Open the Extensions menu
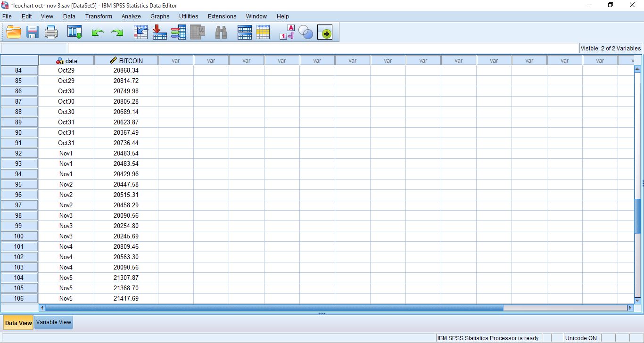This screenshot has width=644, height=343. pos(222,16)
